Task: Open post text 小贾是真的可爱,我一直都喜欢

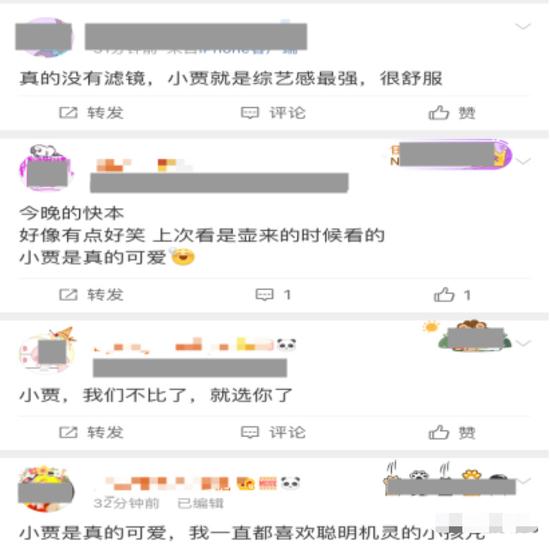Action: (253, 533)
